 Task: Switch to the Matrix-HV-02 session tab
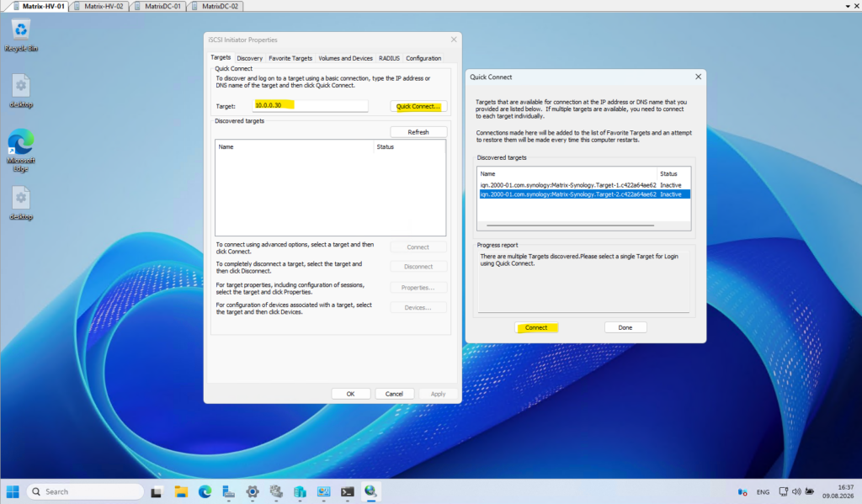(99, 6)
